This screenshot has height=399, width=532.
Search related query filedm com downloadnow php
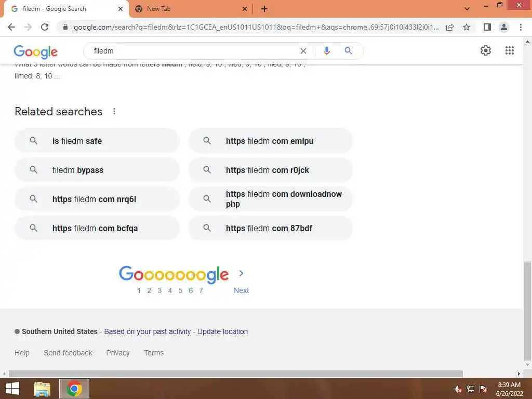[270, 199]
